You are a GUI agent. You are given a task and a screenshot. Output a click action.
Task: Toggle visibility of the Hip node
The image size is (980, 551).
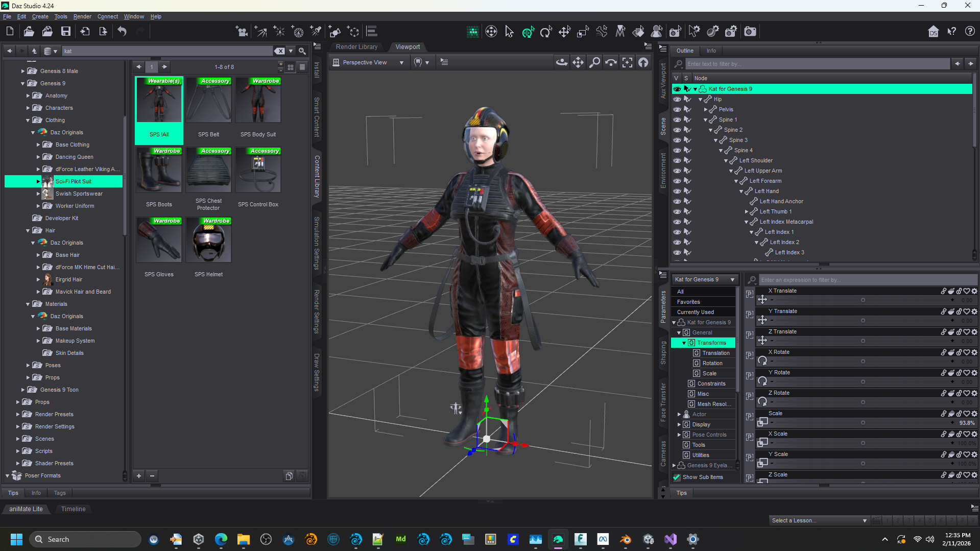pos(677,99)
